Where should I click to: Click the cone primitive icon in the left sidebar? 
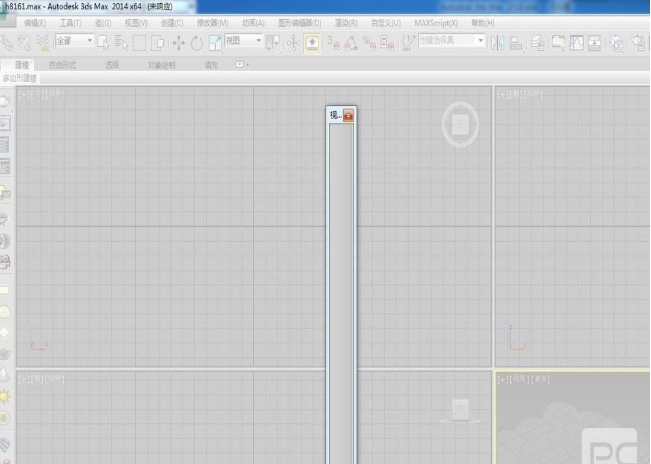[x=4, y=375]
